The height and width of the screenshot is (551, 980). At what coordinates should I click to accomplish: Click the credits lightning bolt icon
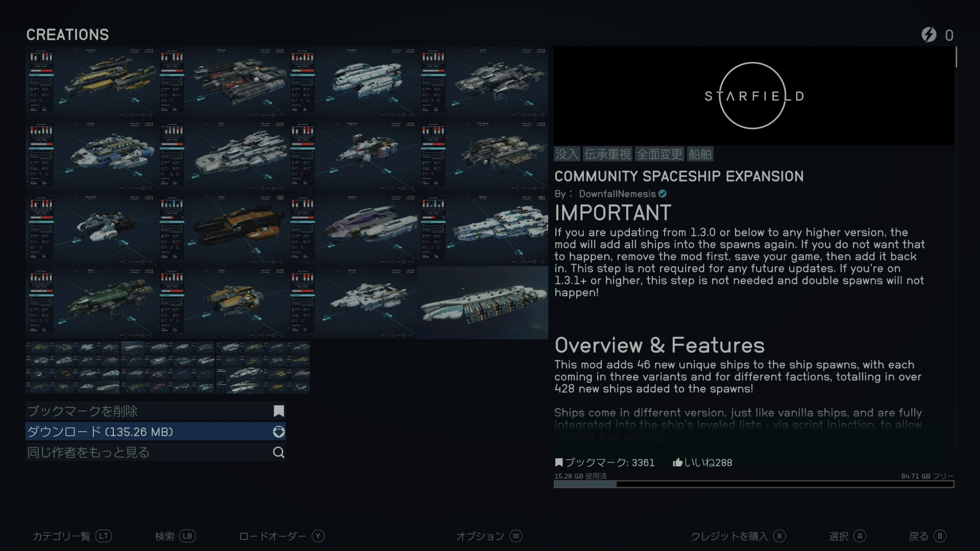[929, 35]
